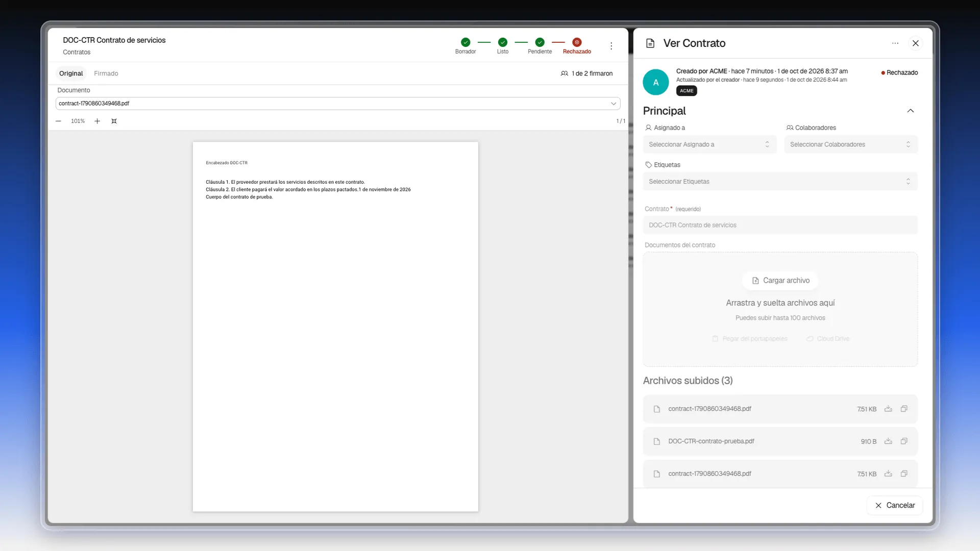Open the Ver Contrato ellipsis menu

click(895, 43)
